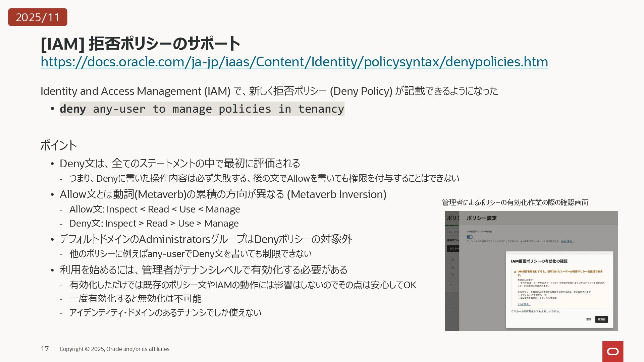Click the 取消 cancel button
Image resolution: width=644 pixels, height=362 pixels.
point(589,319)
